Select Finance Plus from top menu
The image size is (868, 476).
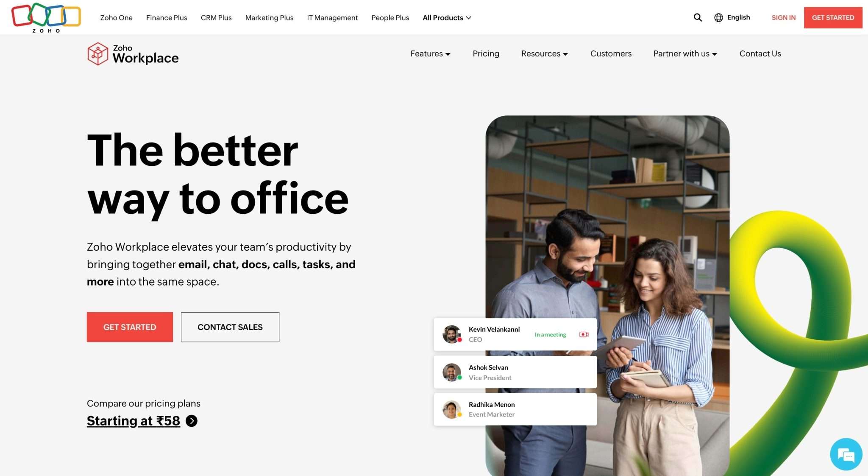coord(166,17)
